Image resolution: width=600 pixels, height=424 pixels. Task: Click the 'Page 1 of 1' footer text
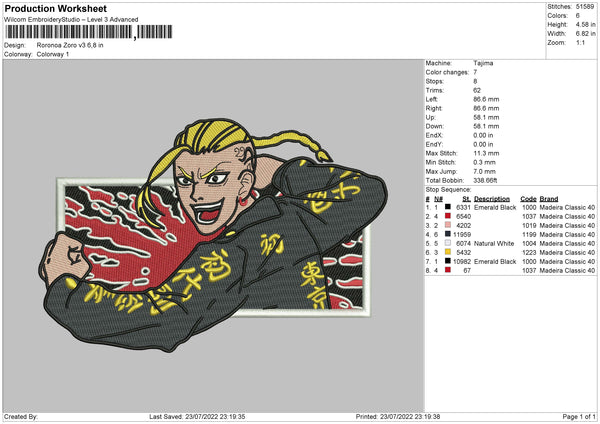tap(579, 416)
